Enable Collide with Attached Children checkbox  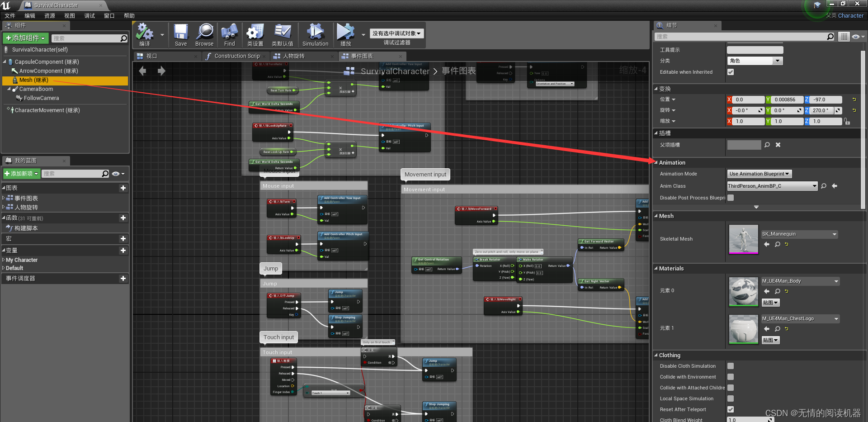coord(731,388)
